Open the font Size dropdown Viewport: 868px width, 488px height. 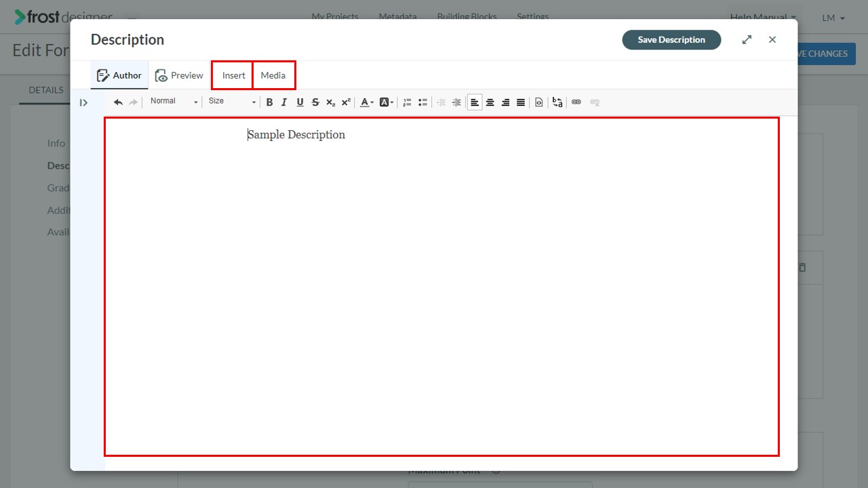point(232,102)
